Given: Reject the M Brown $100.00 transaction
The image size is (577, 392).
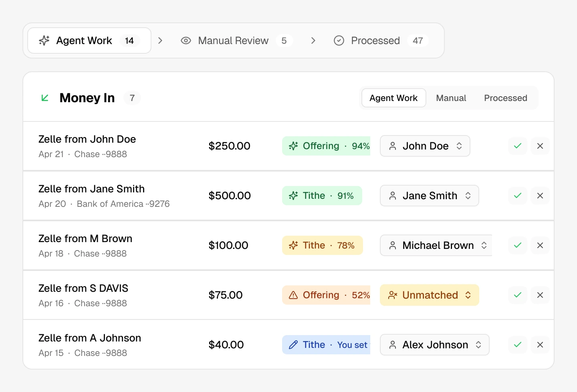Looking at the screenshot, I should pos(540,245).
